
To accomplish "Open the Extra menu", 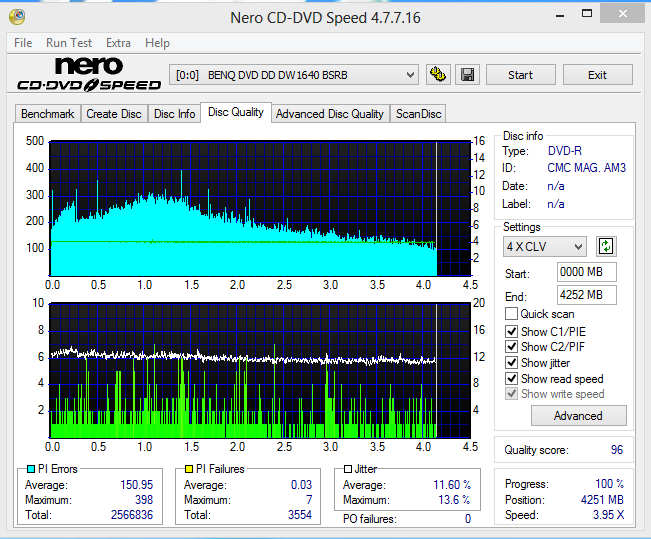I will coord(118,43).
